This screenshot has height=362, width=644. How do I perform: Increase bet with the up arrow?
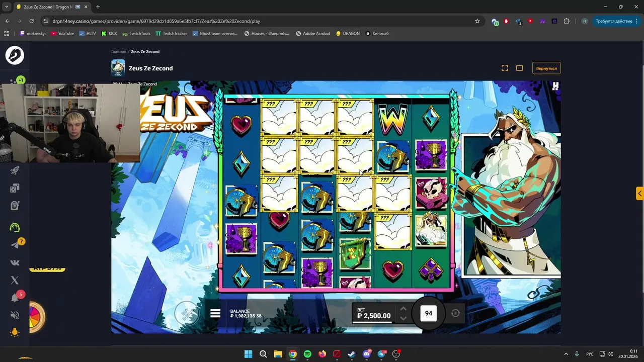tap(403, 309)
